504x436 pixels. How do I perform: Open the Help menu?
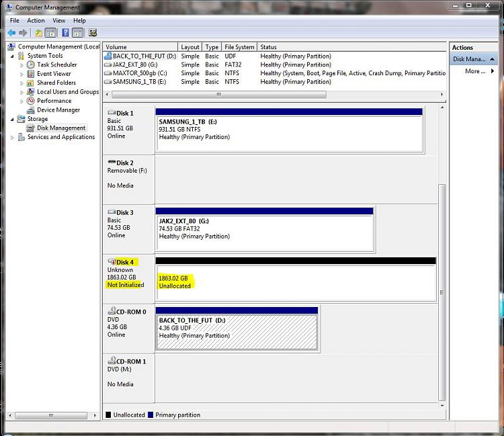[x=79, y=21]
